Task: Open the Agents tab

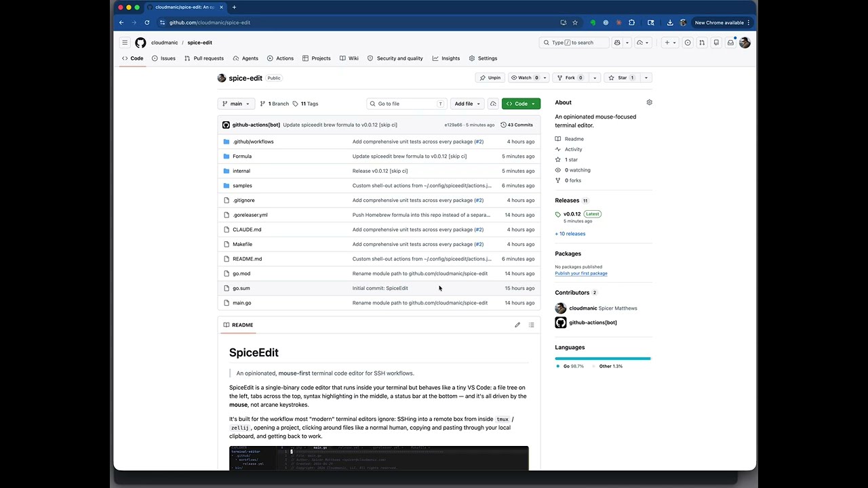Action: click(x=245, y=58)
